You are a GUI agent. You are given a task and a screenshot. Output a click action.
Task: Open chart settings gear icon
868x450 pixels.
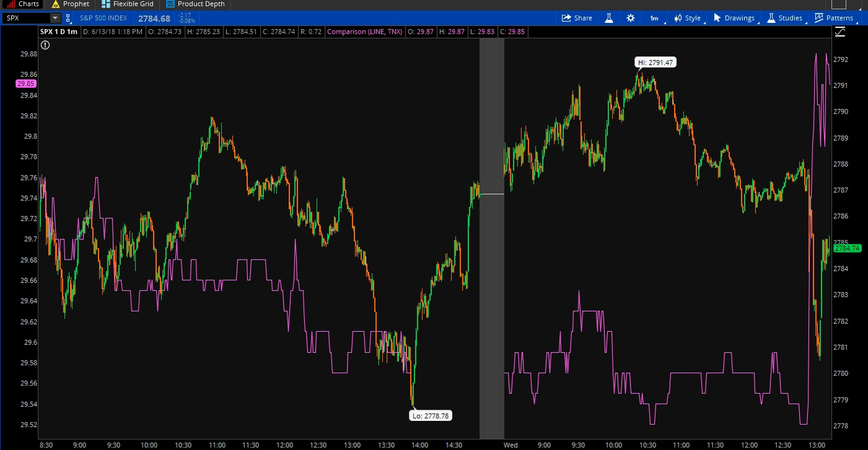point(631,18)
